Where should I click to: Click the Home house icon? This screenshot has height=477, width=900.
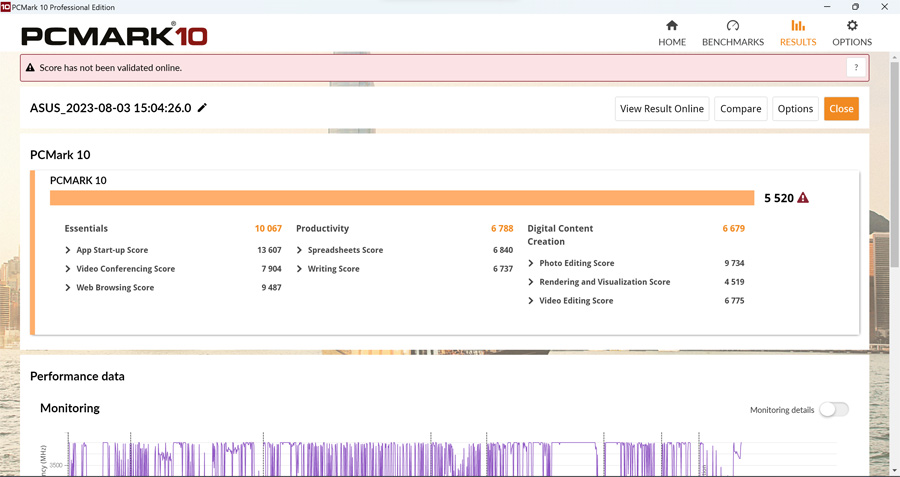click(x=672, y=26)
